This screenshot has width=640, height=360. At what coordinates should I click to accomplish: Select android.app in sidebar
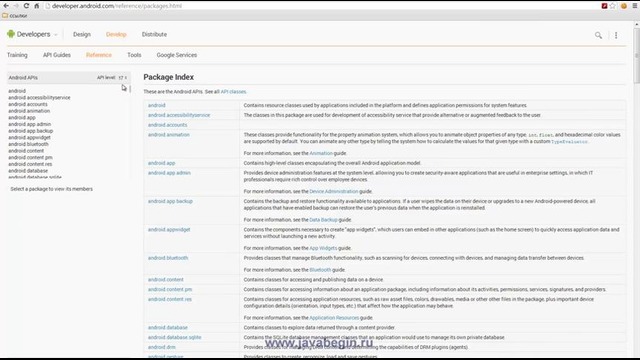[x=22, y=118]
